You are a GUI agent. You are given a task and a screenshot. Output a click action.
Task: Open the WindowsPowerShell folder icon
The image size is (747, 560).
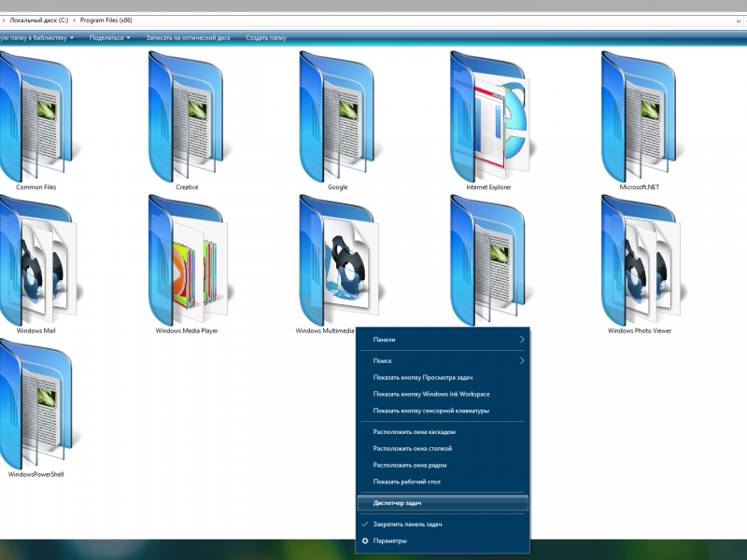pyautogui.click(x=35, y=404)
